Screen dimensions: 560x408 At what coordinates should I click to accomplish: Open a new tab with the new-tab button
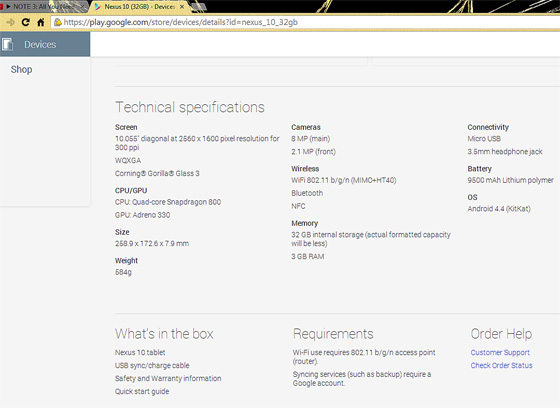[x=199, y=6]
